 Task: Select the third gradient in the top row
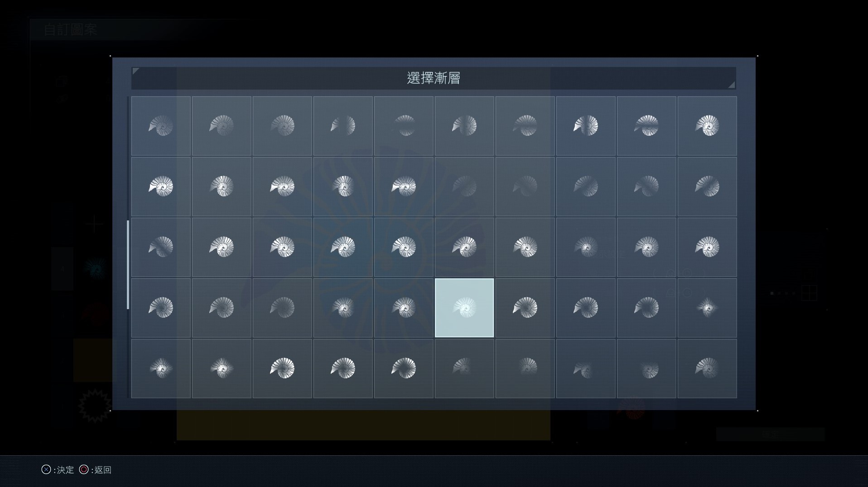point(282,126)
